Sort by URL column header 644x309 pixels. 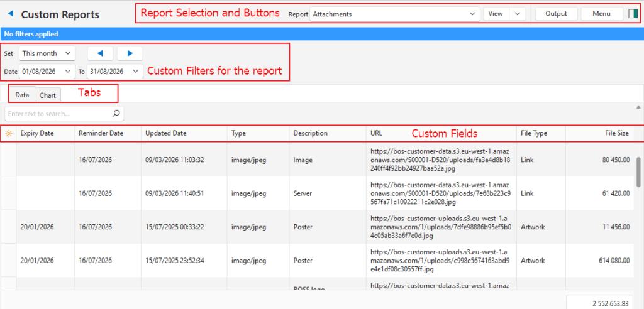click(x=441, y=133)
